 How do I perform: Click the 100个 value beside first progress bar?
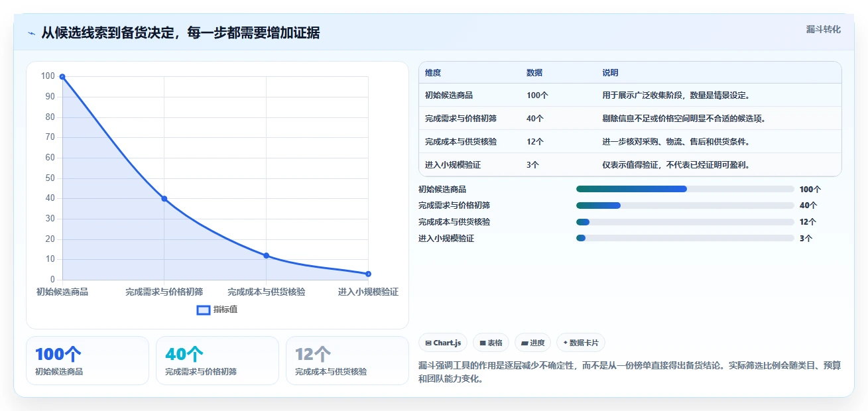coord(810,189)
